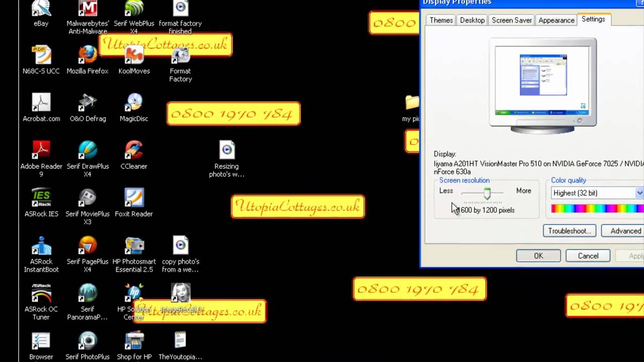Click the monitor preview image
Viewport: 644px width, 362px height.
click(543, 85)
